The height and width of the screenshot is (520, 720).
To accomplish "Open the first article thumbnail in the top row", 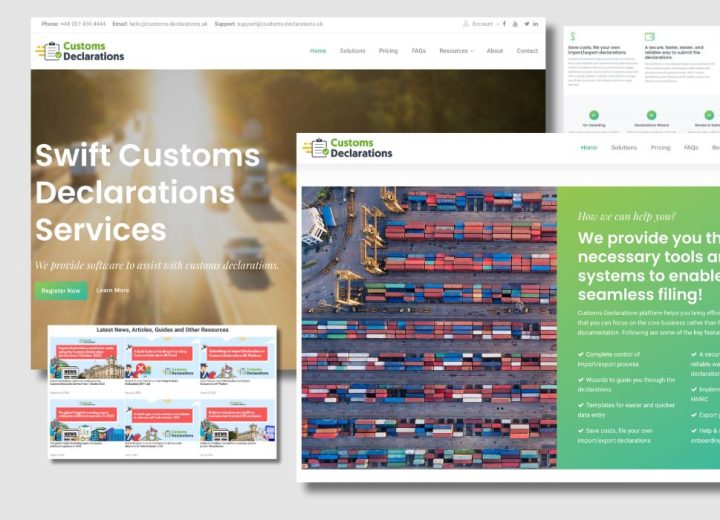I will (x=86, y=358).
